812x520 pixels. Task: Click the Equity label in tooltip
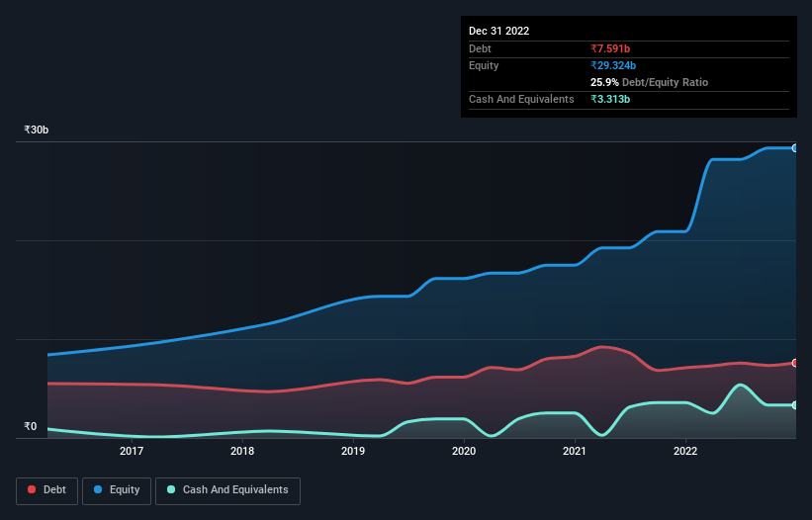(484, 65)
